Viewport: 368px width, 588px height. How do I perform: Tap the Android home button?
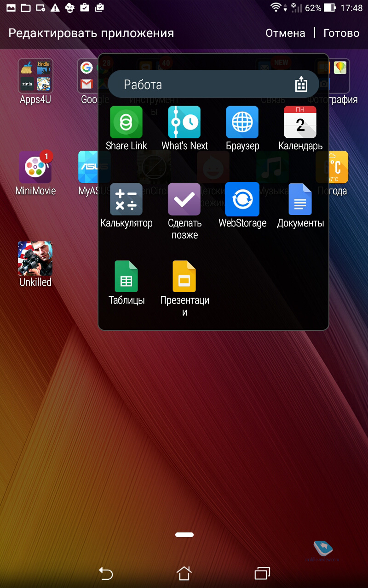pyautogui.click(x=184, y=573)
